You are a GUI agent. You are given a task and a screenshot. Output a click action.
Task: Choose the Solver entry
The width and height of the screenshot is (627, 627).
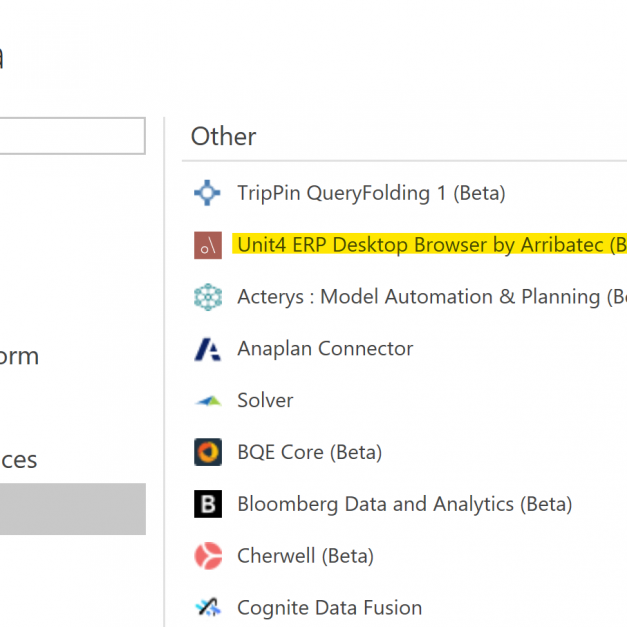(265, 400)
